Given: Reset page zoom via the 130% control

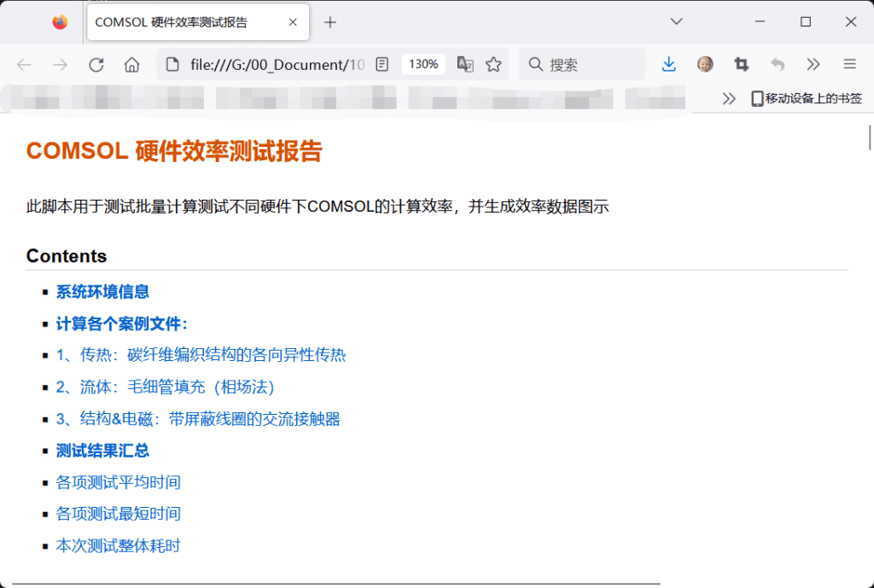Looking at the screenshot, I should click(422, 64).
